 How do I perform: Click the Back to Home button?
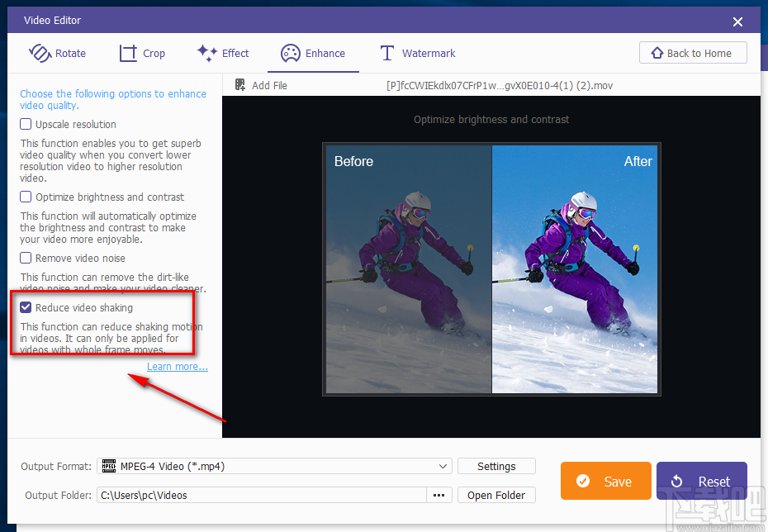coord(693,52)
